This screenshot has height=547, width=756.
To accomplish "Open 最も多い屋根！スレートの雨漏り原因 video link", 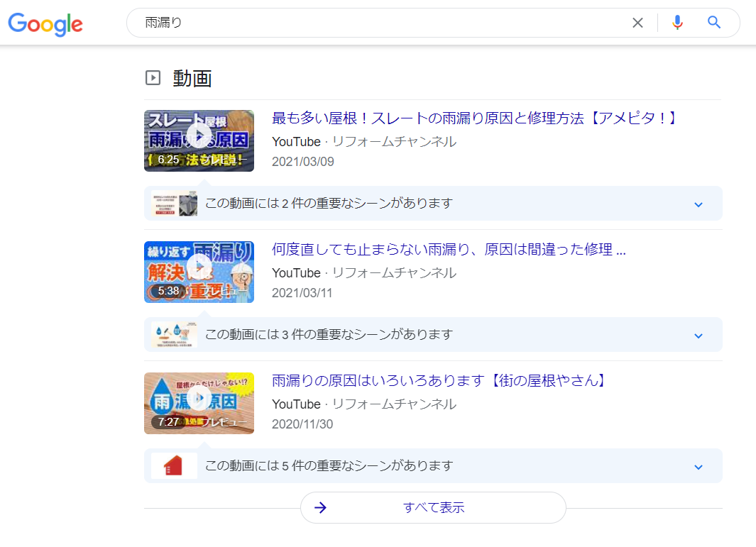I will click(x=475, y=118).
